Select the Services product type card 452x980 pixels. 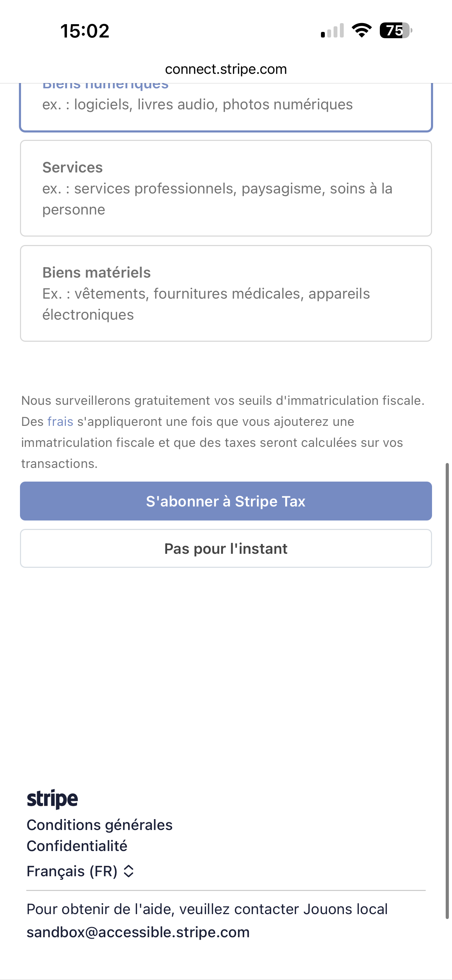pos(226,188)
